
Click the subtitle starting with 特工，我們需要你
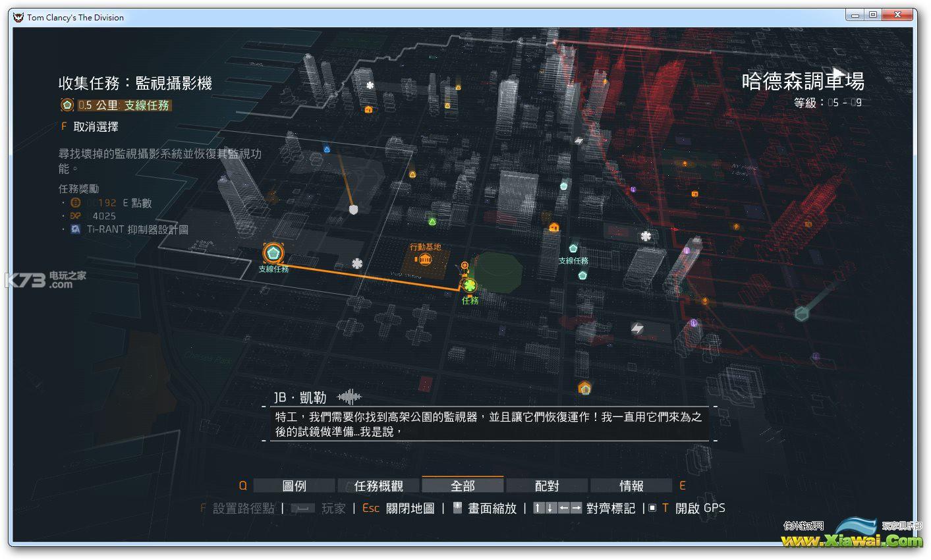[488, 424]
